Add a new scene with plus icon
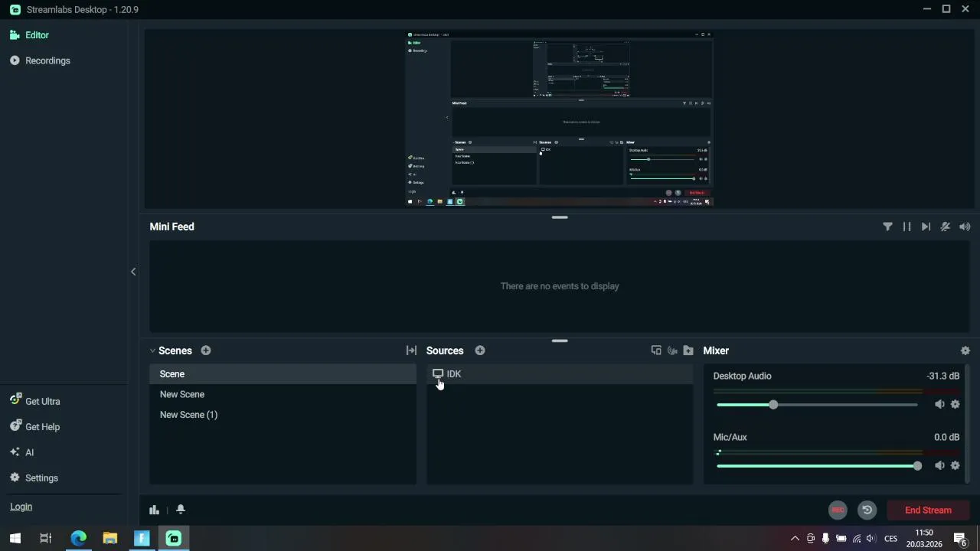 tap(206, 350)
